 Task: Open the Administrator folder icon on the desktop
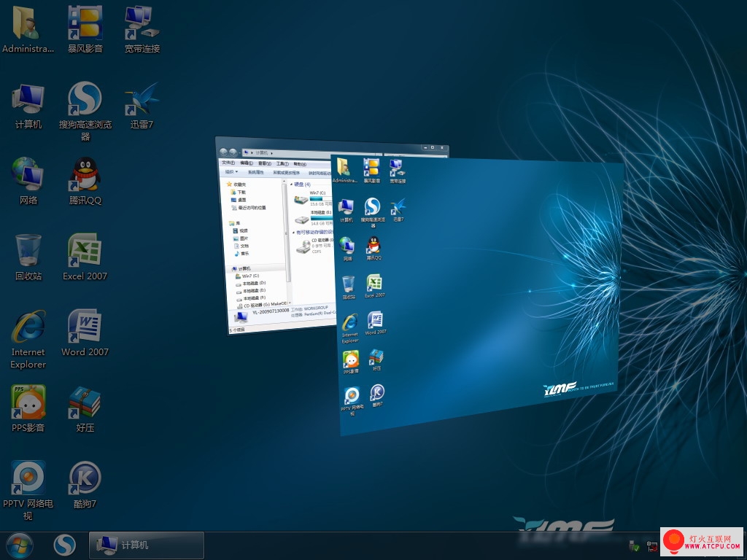[x=28, y=28]
